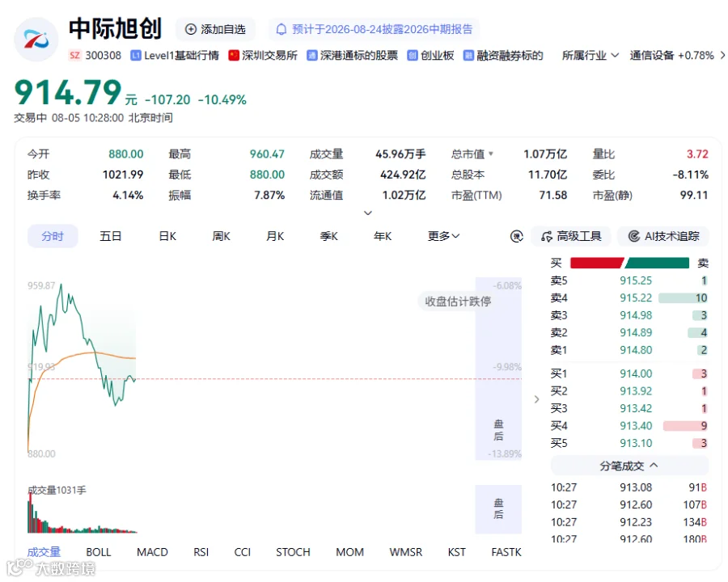The width and height of the screenshot is (728, 582).
Task: Toggle the 总市值 dropdown arrow
Action: click(x=491, y=154)
